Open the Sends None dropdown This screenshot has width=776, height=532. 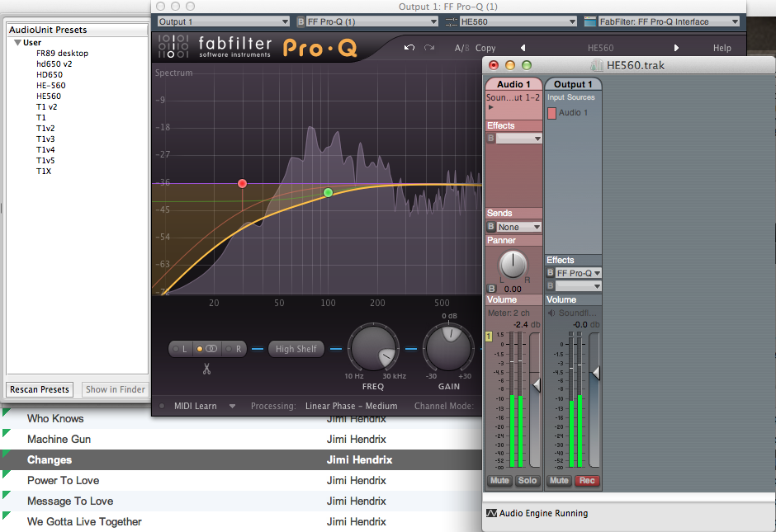tap(518, 227)
